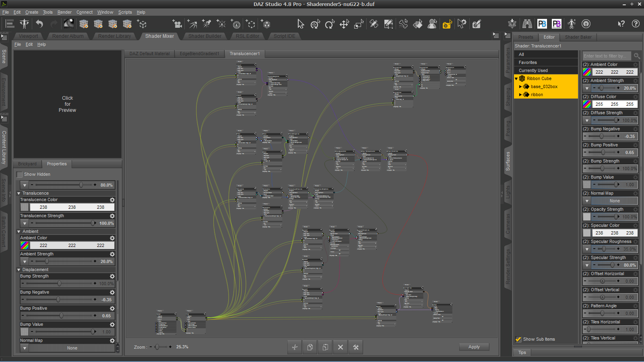
Task: Activate the yellow camera Spot Render tool
Action: click(447, 24)
